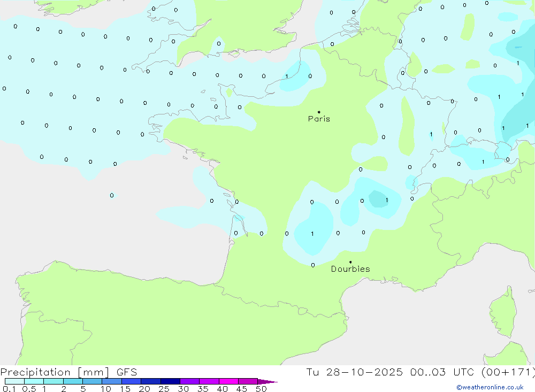535x392 pixels.
Task: Pick the 45–50 mm legend swatch
Action: tap(248, 381)
